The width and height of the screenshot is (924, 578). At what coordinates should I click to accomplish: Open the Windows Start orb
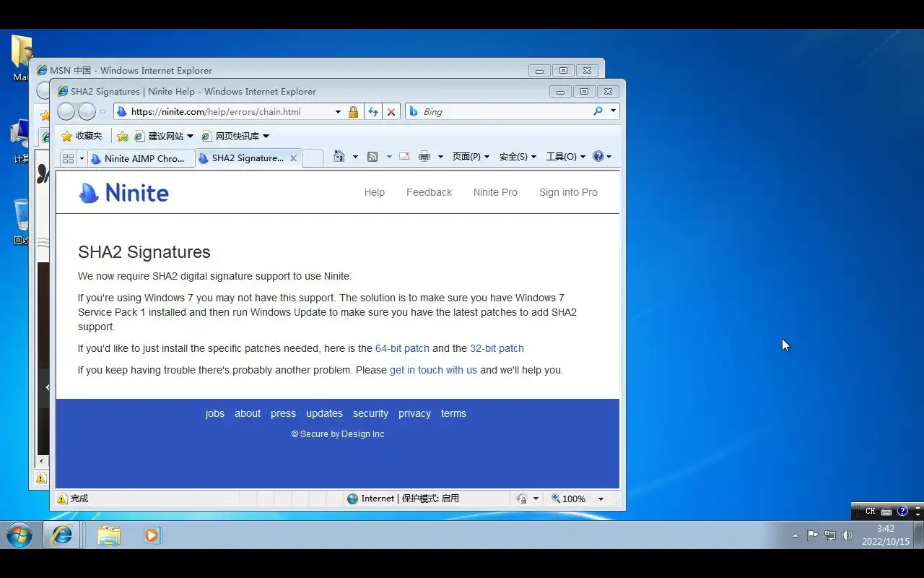pos(19,535)
